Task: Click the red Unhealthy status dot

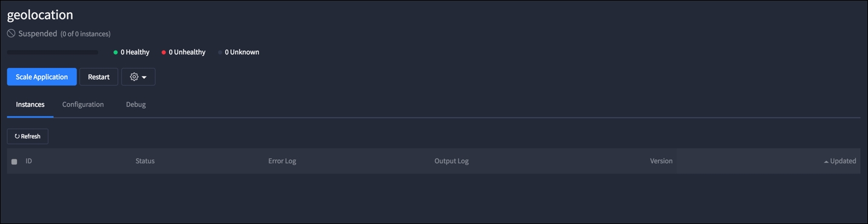Action: click(164, 52)
